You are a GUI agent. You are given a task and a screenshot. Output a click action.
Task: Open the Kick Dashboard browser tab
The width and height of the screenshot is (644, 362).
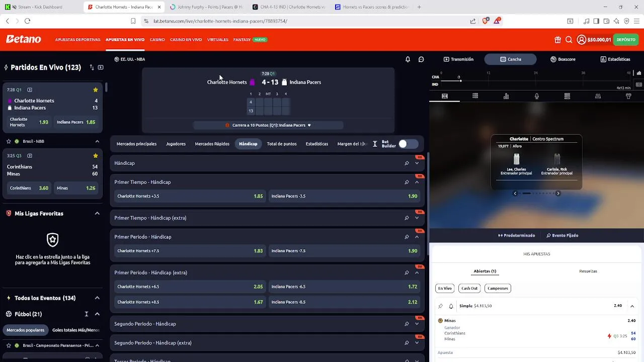coord(40,7)
